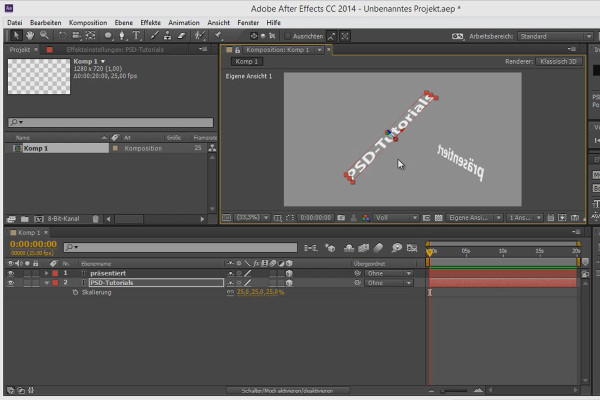Create new composition icon in Projekt panel
600x400 pixels.
39,219
